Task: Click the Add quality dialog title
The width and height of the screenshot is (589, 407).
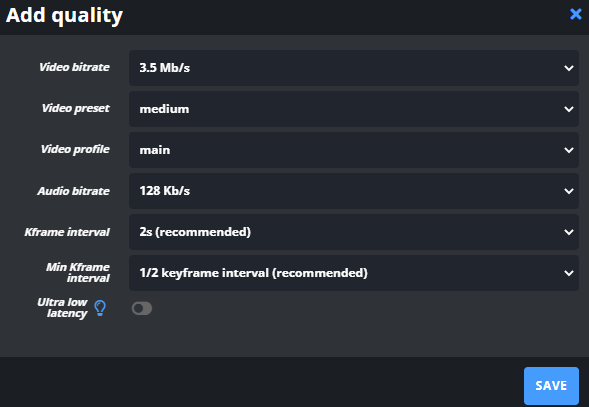Action: click(64, 16)
